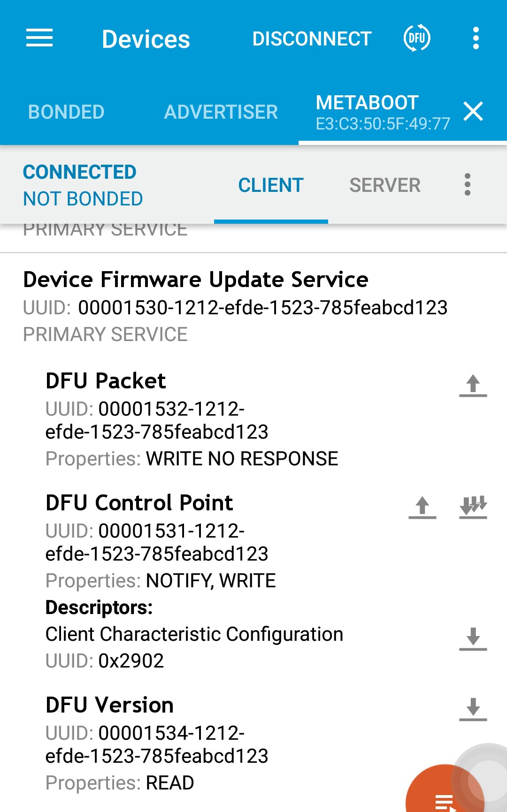The image size is (507, 812).
Task: Open the hamburger navigation menu
Action: point(39,38)
